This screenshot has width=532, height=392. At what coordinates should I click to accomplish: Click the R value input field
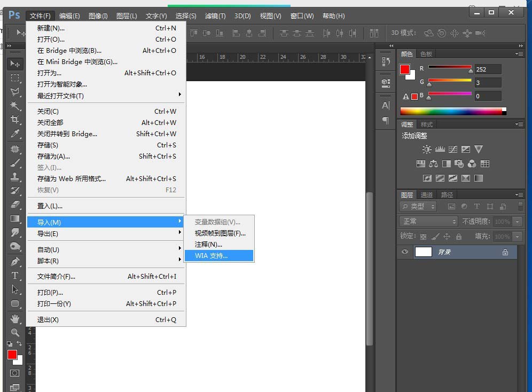(x=488, y=69)
